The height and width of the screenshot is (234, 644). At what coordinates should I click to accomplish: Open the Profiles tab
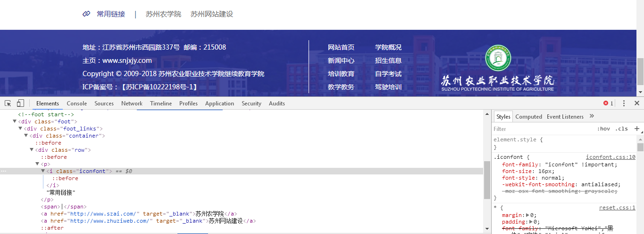(188, 103)
